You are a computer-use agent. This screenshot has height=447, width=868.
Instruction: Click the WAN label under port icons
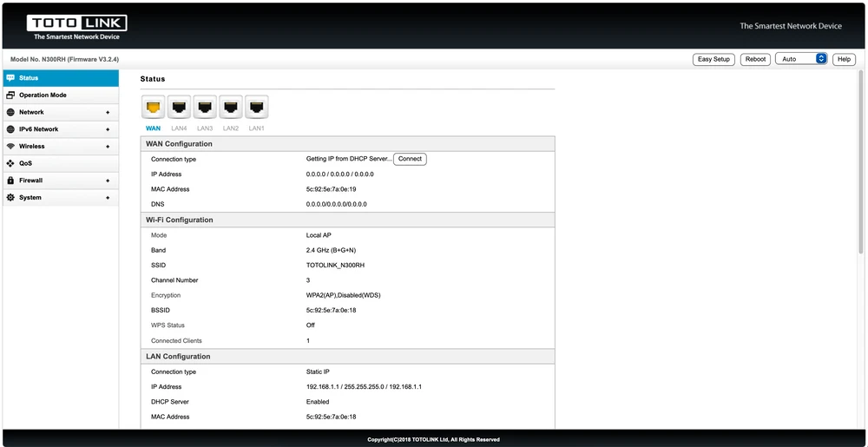coord(153,128)
